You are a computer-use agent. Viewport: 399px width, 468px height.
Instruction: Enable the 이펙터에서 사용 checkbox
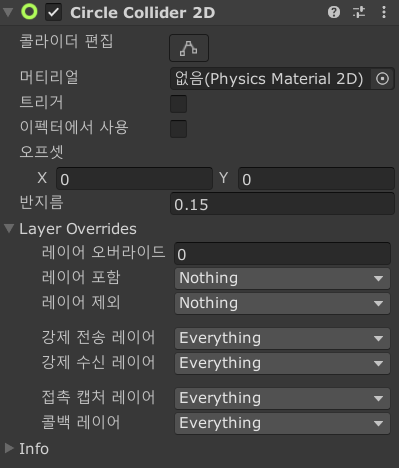click(x=178, y=129)
